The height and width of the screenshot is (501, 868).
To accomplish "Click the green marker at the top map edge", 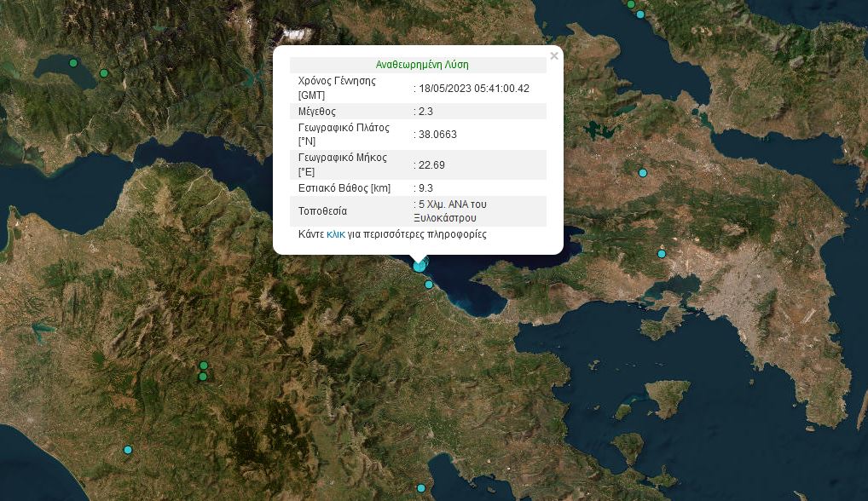I will [x=631, y=4].
